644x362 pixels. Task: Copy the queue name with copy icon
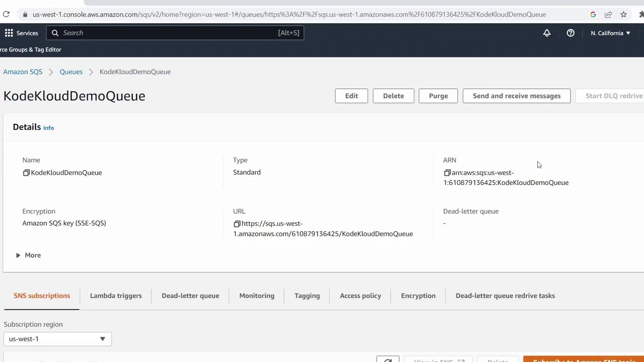tap(26, 173)
